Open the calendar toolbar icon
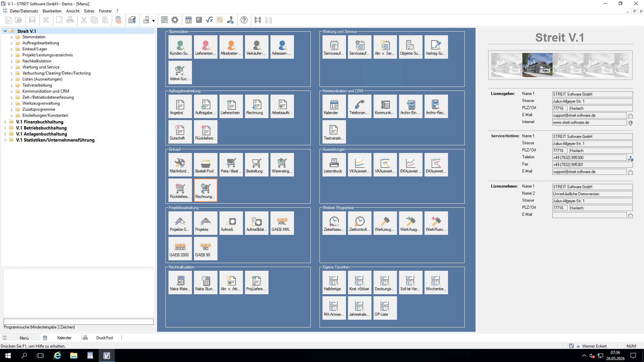644x362 pixels. (x=189, y=20)
